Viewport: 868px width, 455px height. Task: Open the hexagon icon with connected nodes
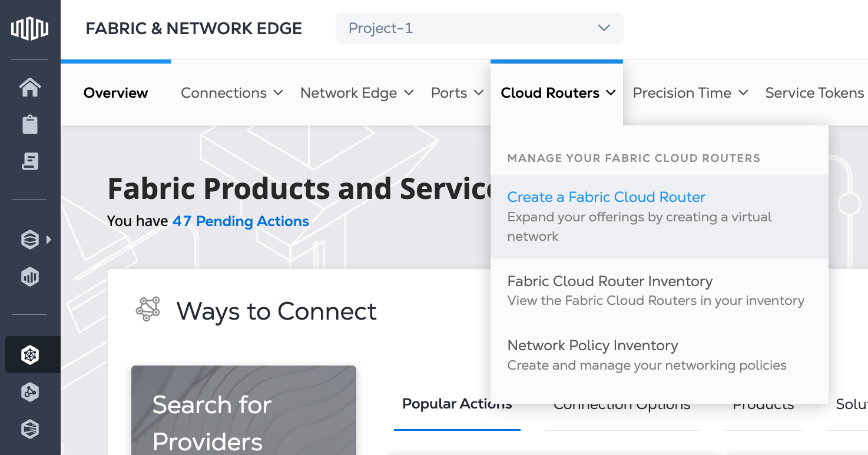pos(30,392)
